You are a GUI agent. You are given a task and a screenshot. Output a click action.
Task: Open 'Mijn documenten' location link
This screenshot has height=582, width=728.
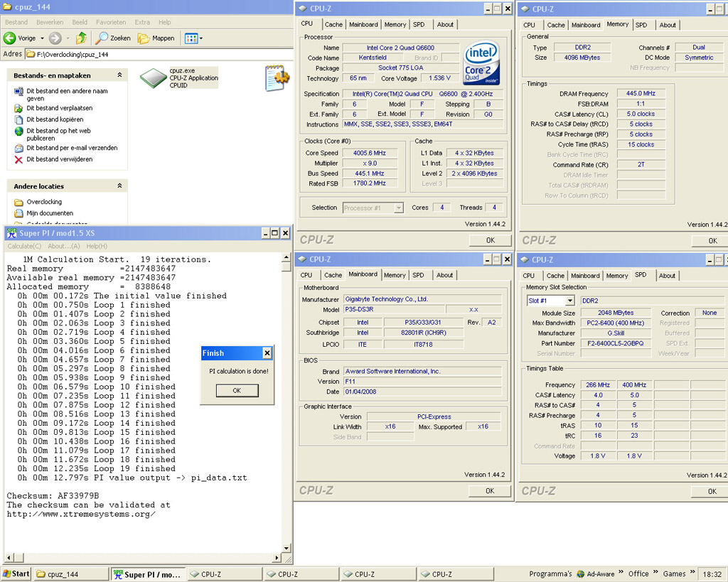[x=50, y=213]
